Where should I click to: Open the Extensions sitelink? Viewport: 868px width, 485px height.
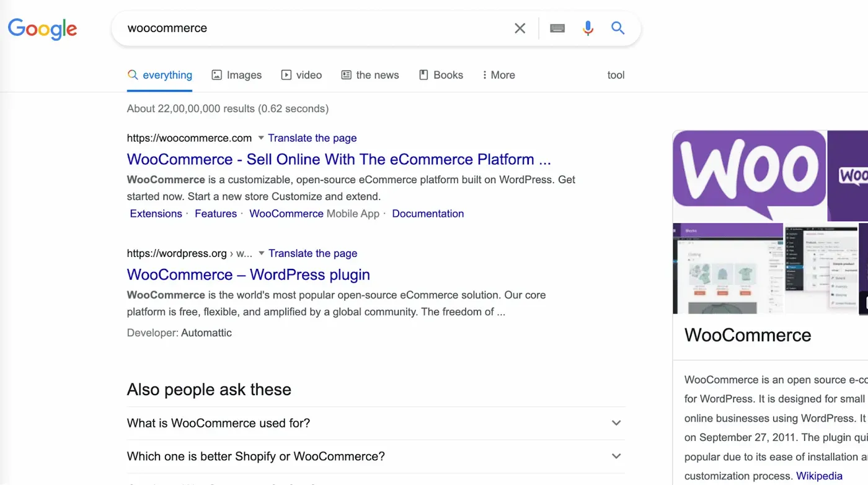click(156, 214)
